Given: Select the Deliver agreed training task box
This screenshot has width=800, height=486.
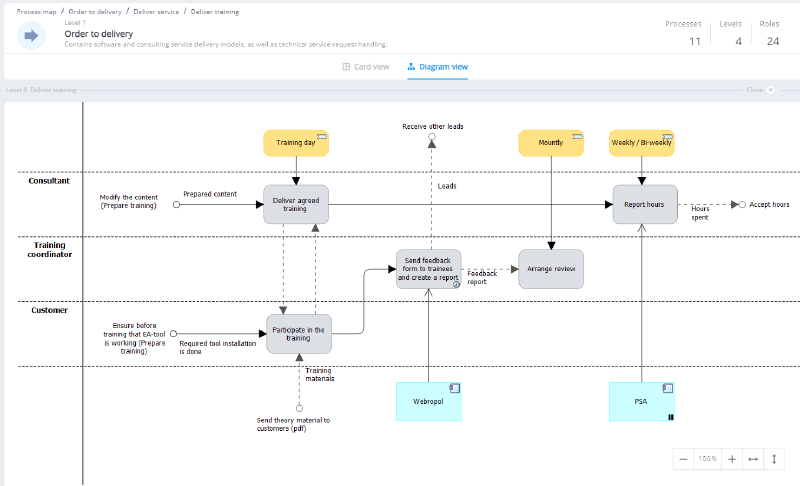Looking at the screenshot, I should pos(296,204).
